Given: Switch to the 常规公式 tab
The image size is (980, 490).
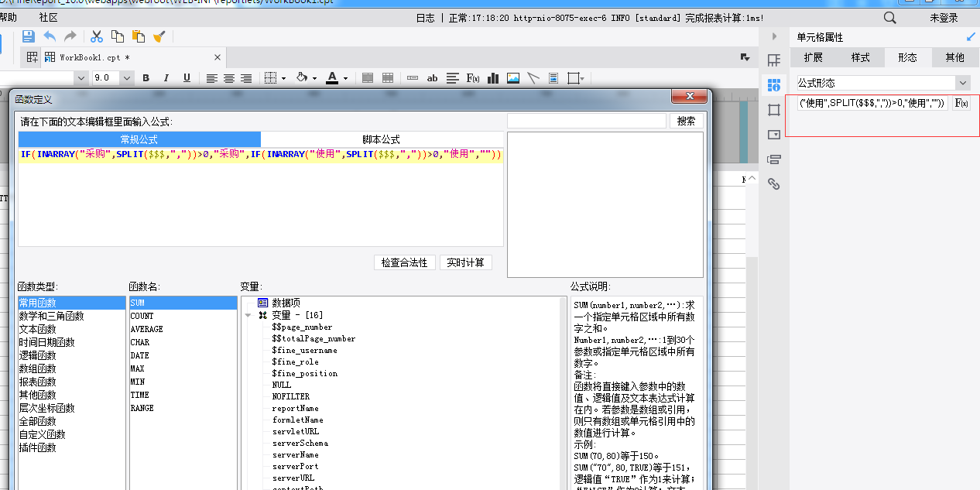Looking at the screenshot, I should tap(139, 139).
